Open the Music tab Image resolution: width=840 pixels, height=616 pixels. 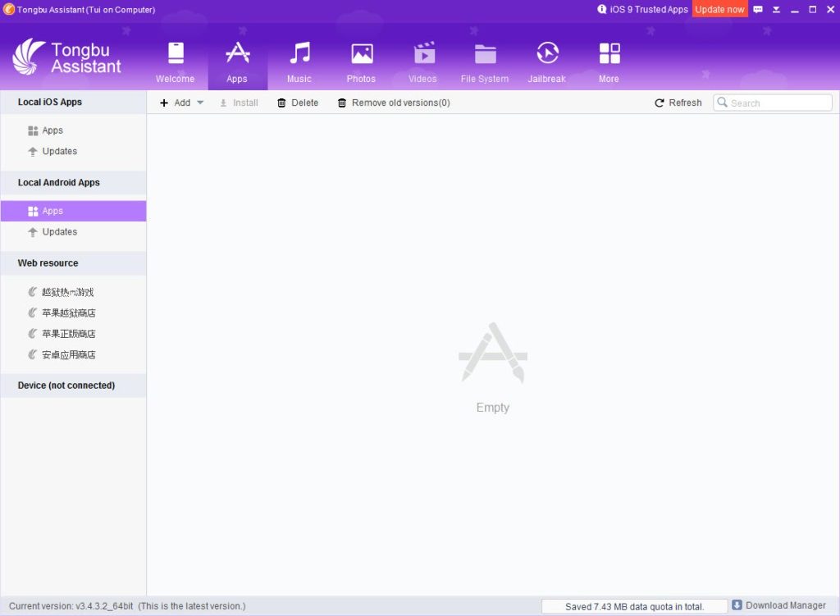[x=299, y=62]
